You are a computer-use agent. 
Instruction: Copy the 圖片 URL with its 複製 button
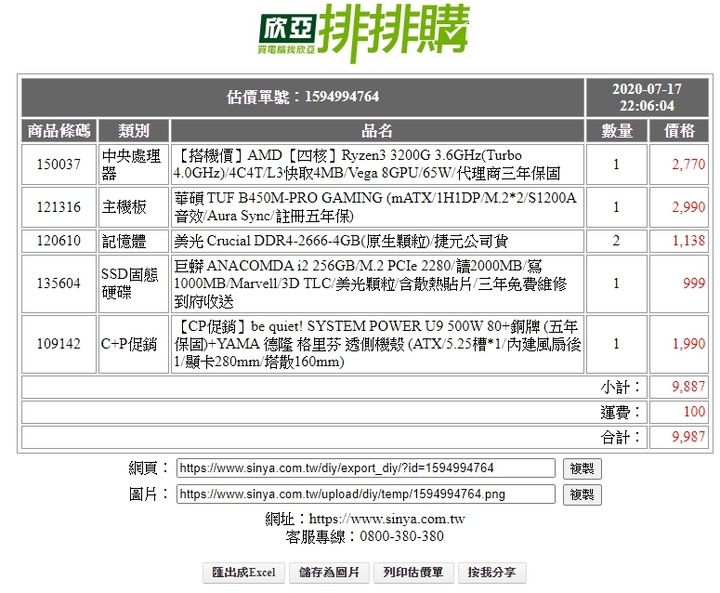point(582,495)
